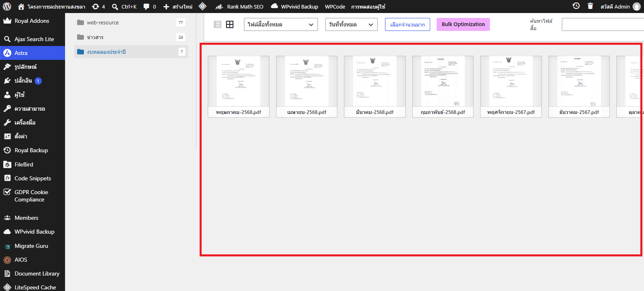Image resolution: width=644 pixels, height=291 pixels.
Task: Open the WordPress logo menu
Action: tap(7, 7)
